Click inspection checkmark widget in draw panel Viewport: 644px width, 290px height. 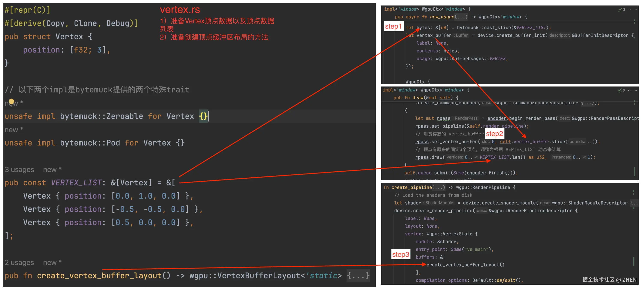pyautogui.click(x=621, y=90)
